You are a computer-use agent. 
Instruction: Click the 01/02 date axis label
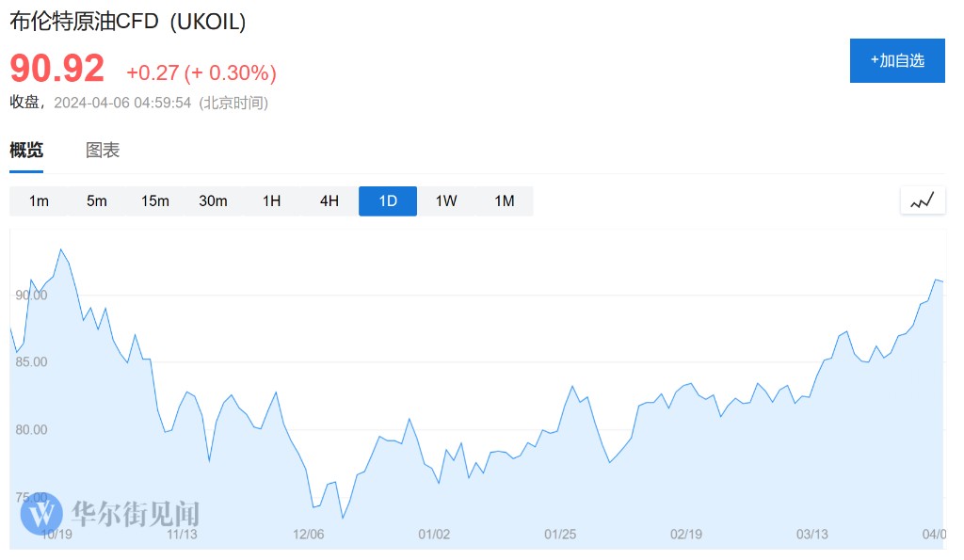[x=434, y=534]
